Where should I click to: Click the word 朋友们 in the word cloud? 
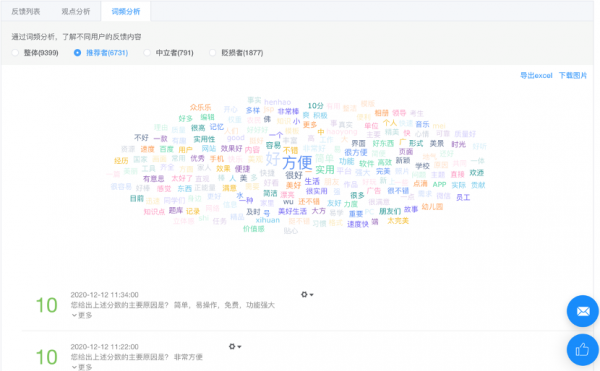390,211
